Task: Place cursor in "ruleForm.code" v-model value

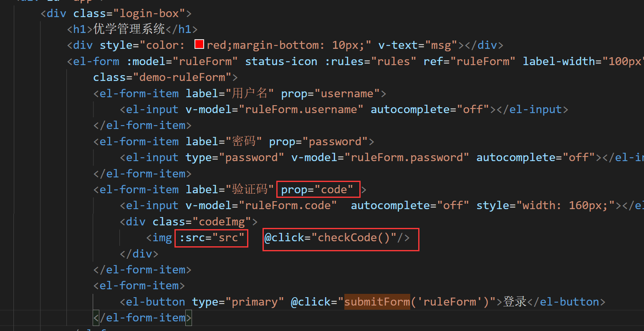Action: [290, 205]
